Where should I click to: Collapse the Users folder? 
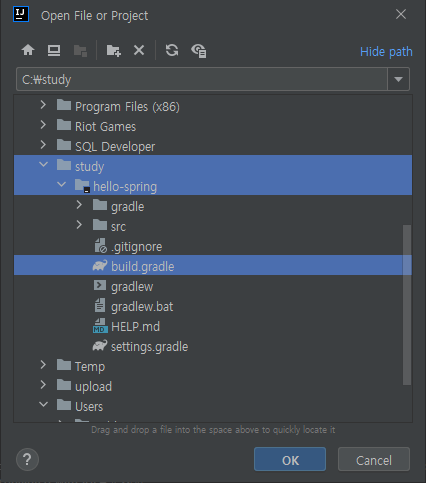coord(43,404)
